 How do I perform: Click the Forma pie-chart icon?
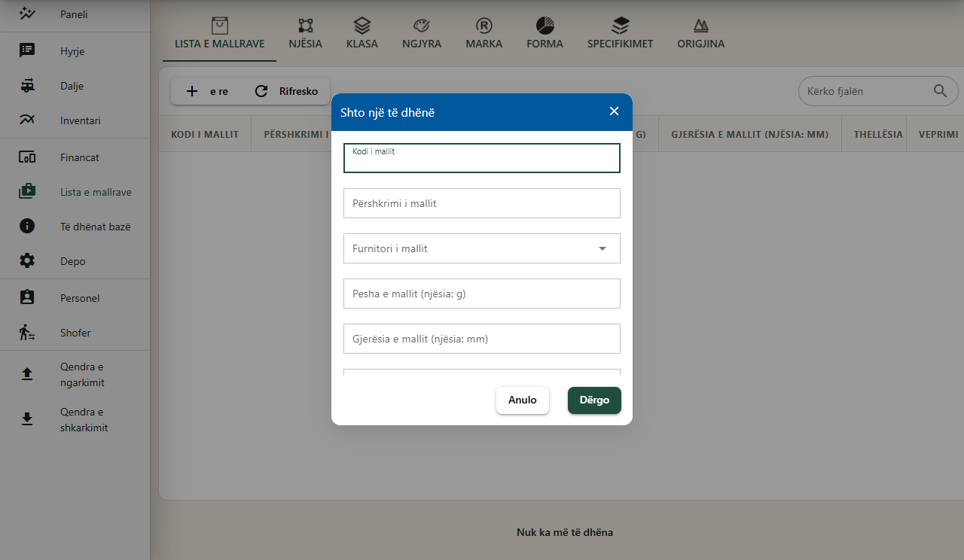coord(545,26)
